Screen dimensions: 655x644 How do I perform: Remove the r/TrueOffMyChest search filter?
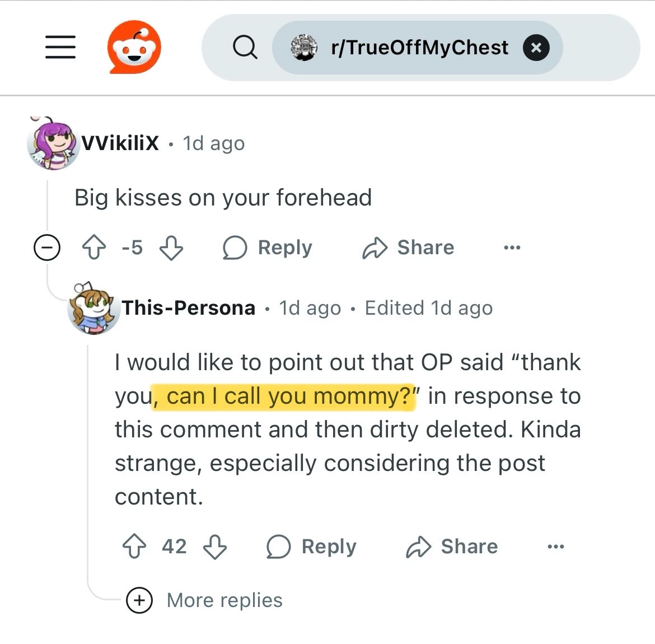(536, 48)
